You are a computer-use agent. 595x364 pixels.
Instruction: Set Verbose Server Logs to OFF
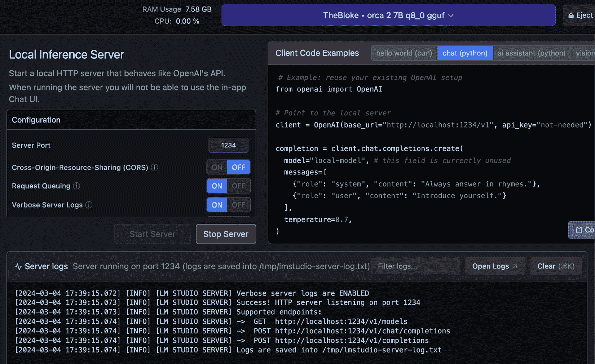click(239, 205)
